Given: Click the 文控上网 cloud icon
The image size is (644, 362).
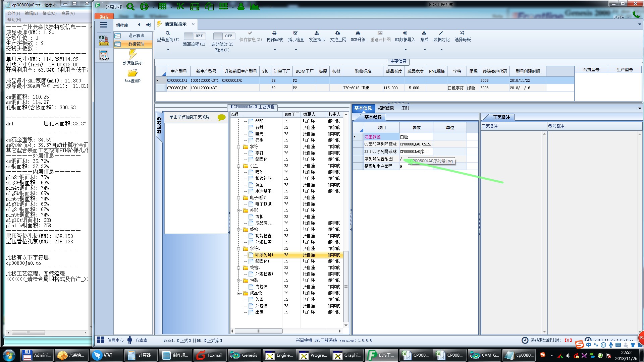Looking at the screenshot, I should (x=338, y=33).
